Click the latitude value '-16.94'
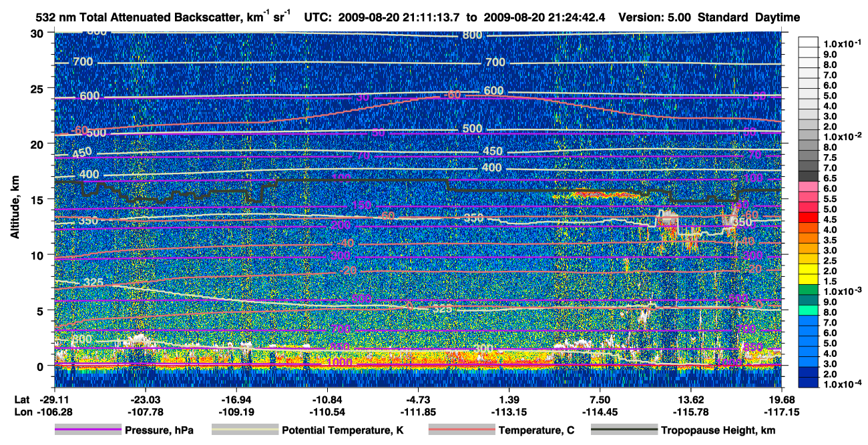 tap(236, 399)
